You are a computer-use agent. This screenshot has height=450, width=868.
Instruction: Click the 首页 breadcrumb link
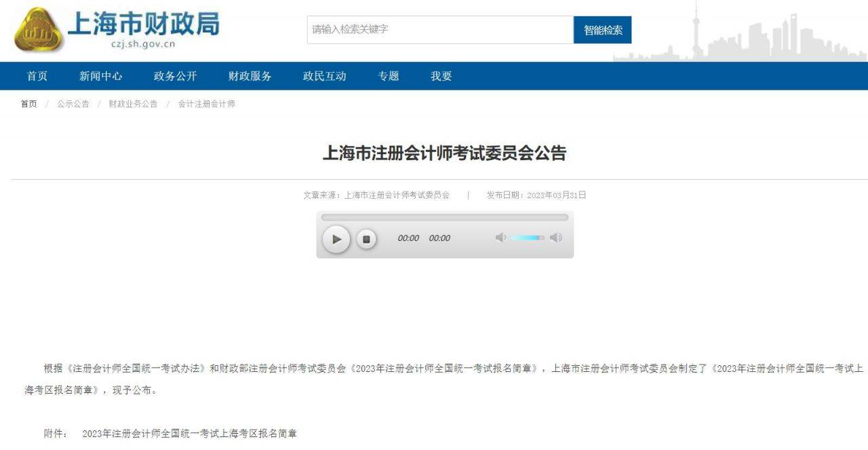27,104
